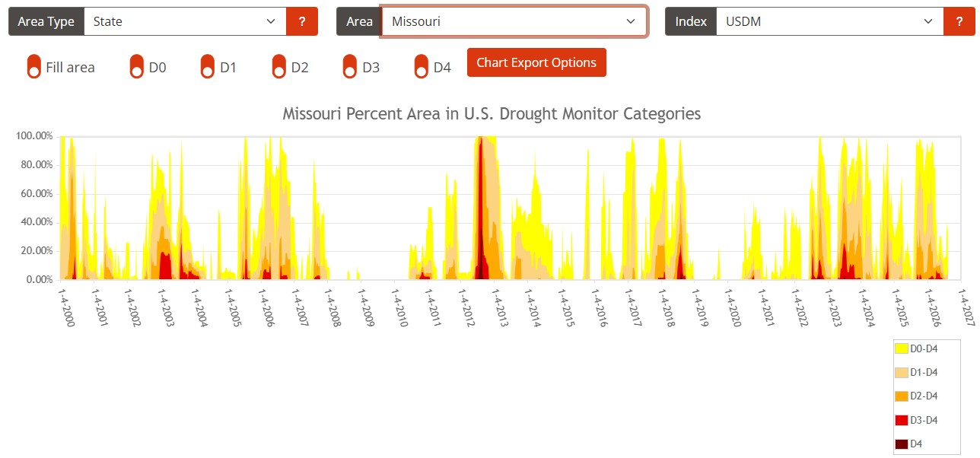This screenshot has height=458, width=980.
Task: Open the Area Type State dropdown
Action: [185, 21]
